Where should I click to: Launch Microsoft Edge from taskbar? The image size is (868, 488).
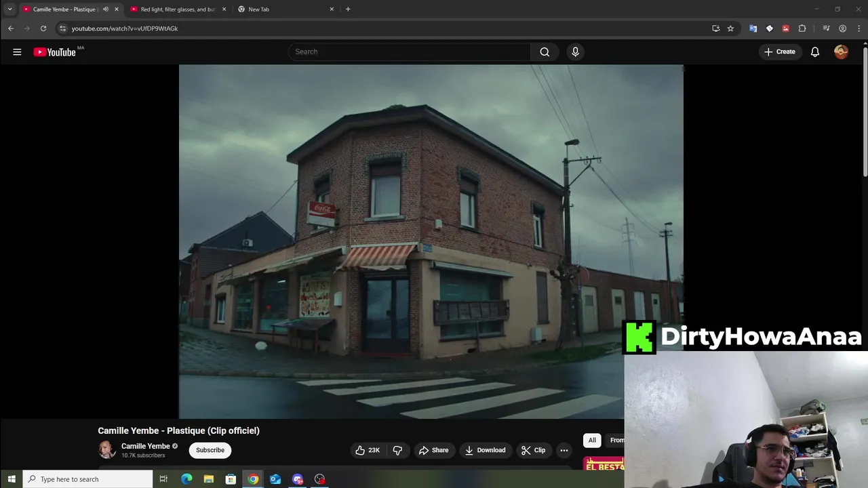186,479
